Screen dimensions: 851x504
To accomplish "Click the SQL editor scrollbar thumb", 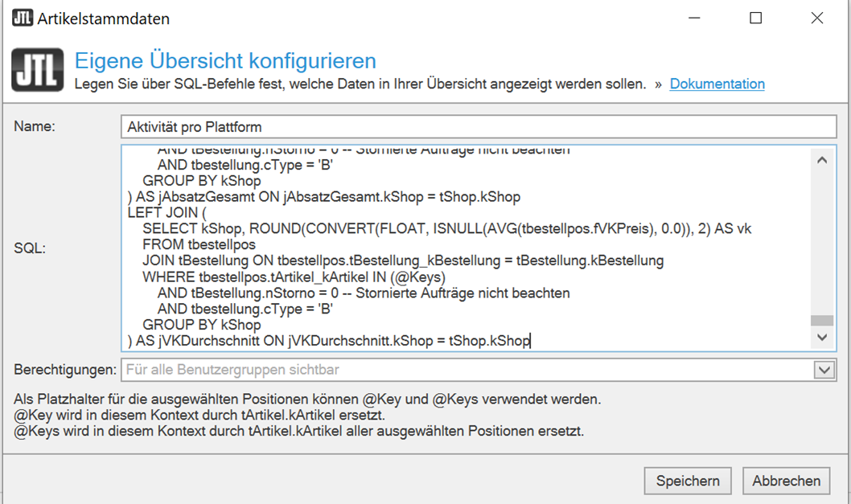I will point(821,320).
